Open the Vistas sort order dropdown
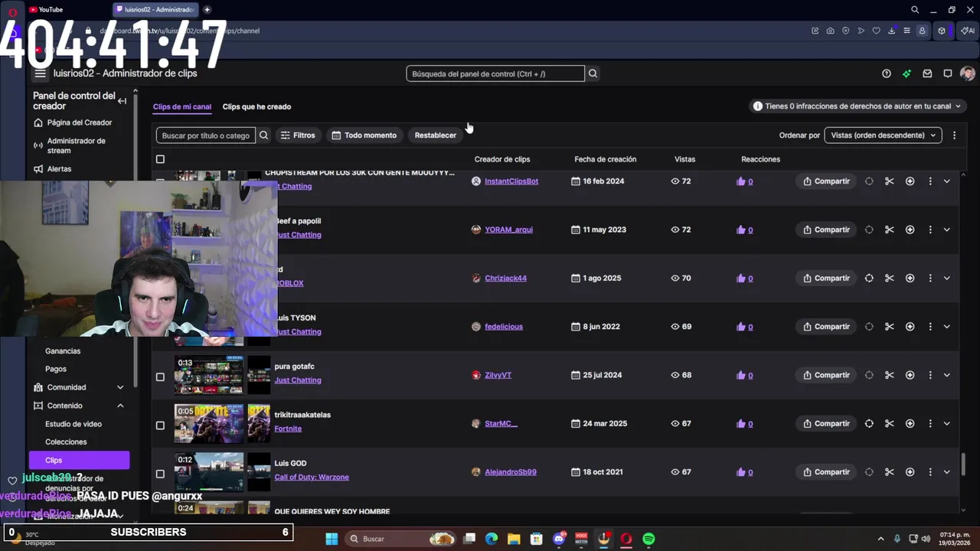980x551 pixels. point(883,135)
